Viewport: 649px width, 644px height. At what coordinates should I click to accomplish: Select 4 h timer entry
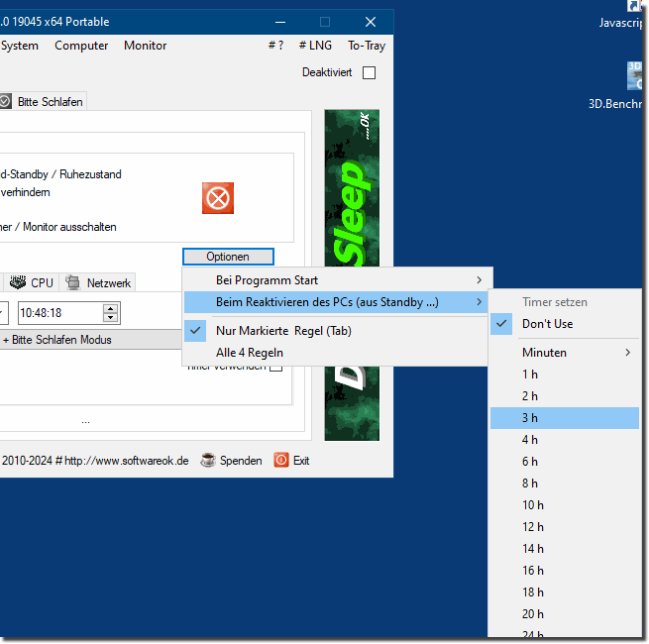tap(565, 440)
